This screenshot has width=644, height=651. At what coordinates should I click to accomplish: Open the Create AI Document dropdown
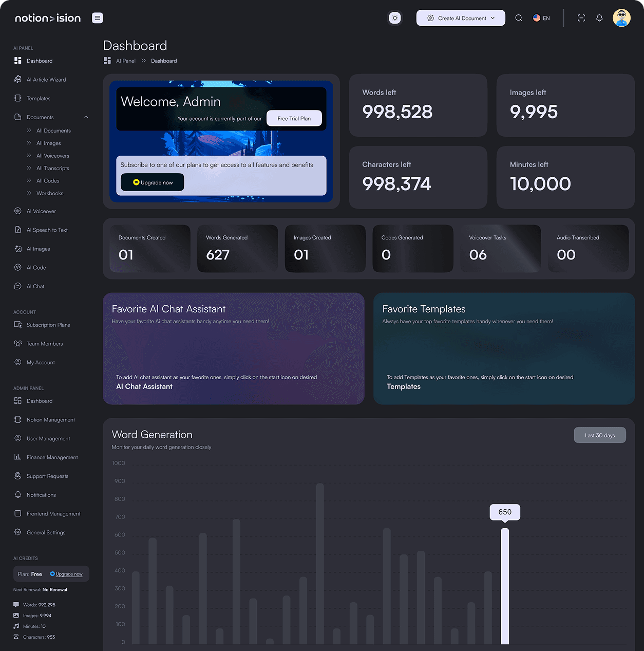[461, 18]
